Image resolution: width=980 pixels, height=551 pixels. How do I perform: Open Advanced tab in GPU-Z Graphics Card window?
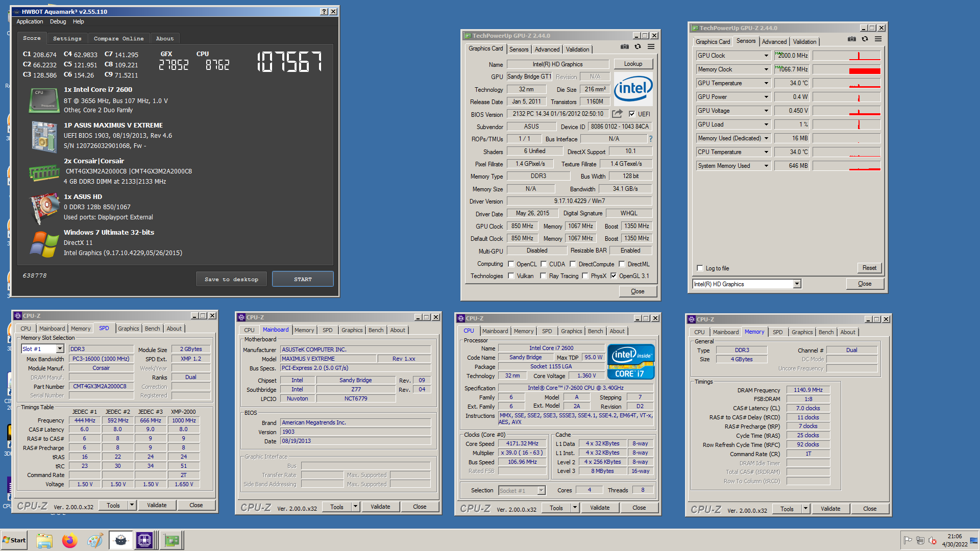(547, 49)
